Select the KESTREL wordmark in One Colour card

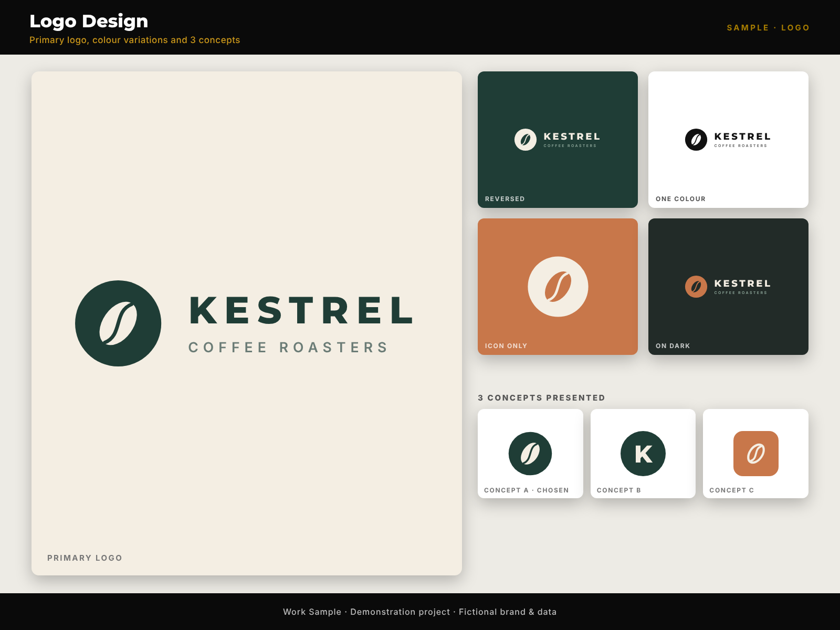[x=742, y=136]
